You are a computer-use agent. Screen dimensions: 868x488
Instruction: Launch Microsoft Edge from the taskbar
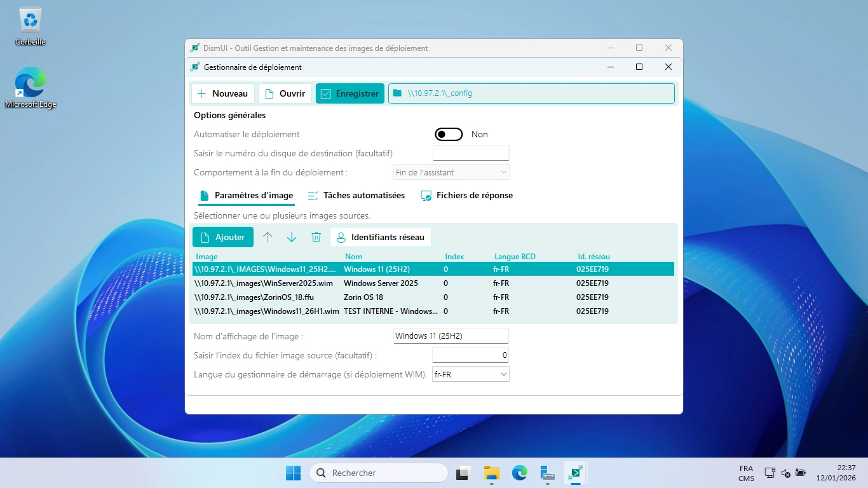(x=520, y=473)
